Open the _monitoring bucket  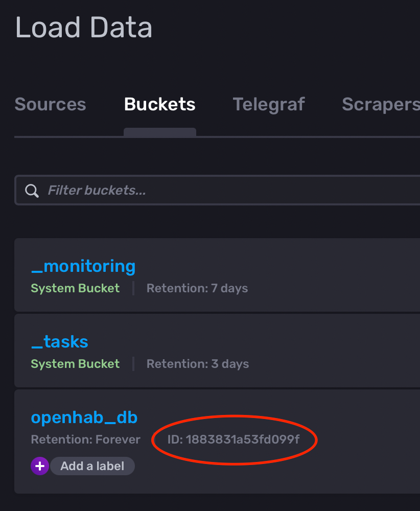pos(83,266)
